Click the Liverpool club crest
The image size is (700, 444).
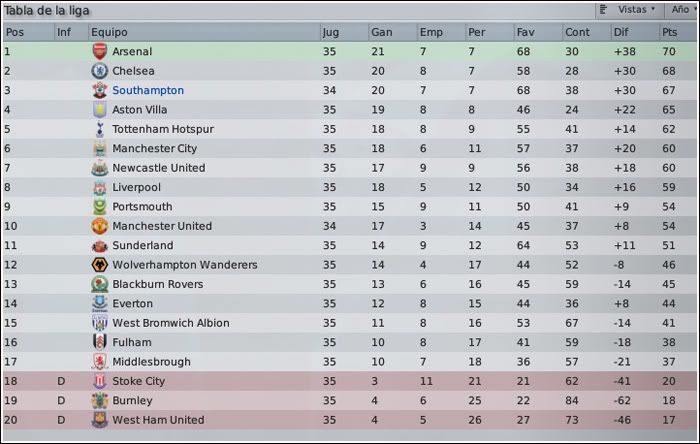tap(100, 187)
